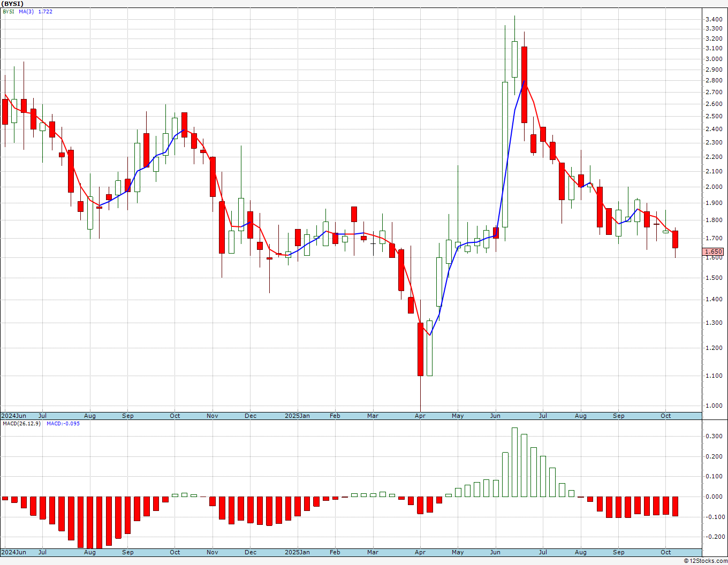Image resolution: width=728 pixels, height=565 pixels.
Task: Select May on the price chart time axis
Action: click(x=458, y=416)
